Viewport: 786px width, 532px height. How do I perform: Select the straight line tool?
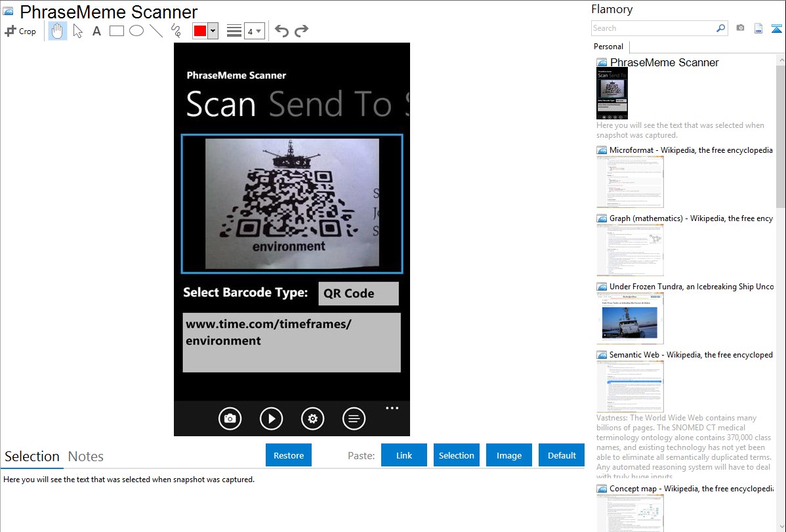click(x=156, y=31)
